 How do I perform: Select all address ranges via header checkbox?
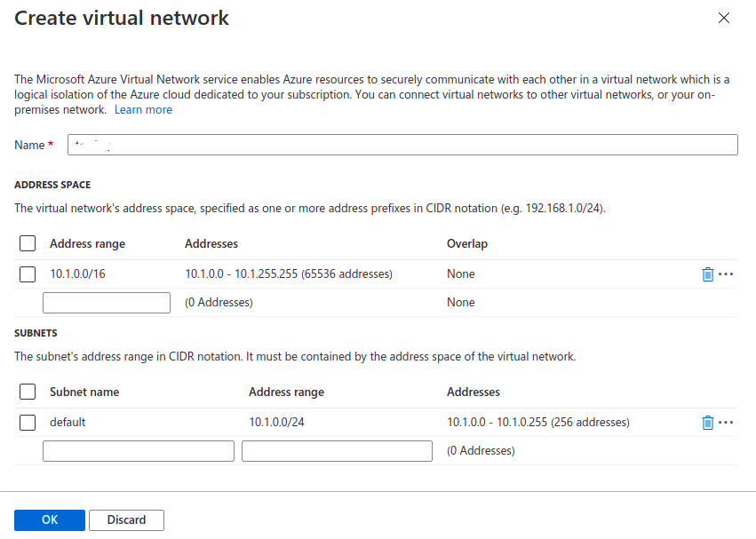coord(27,243)
